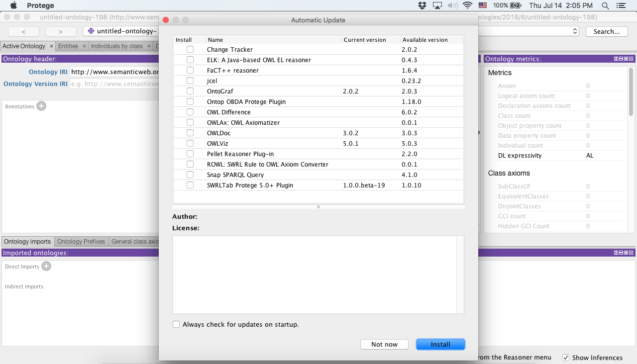Select Pellet Reasoner Plug-in checkbox

coord(190,154)
